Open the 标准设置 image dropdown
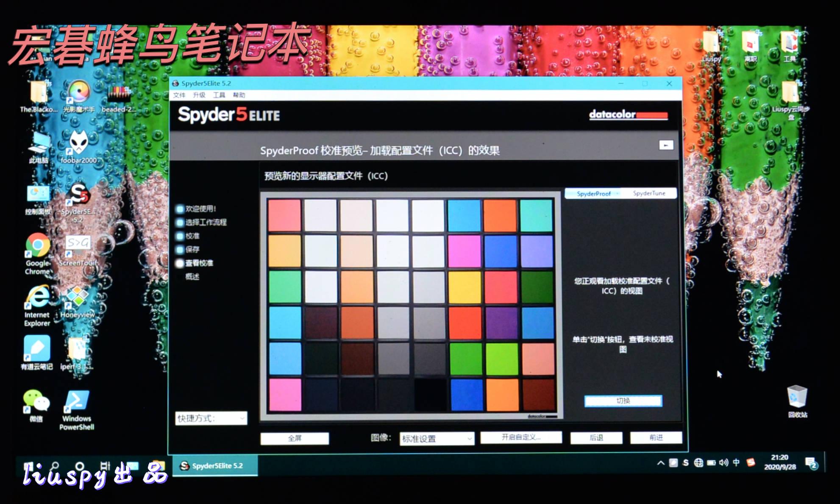Image resolution: width=840 pixels, height=504 pixels. [x=437, y=439]
